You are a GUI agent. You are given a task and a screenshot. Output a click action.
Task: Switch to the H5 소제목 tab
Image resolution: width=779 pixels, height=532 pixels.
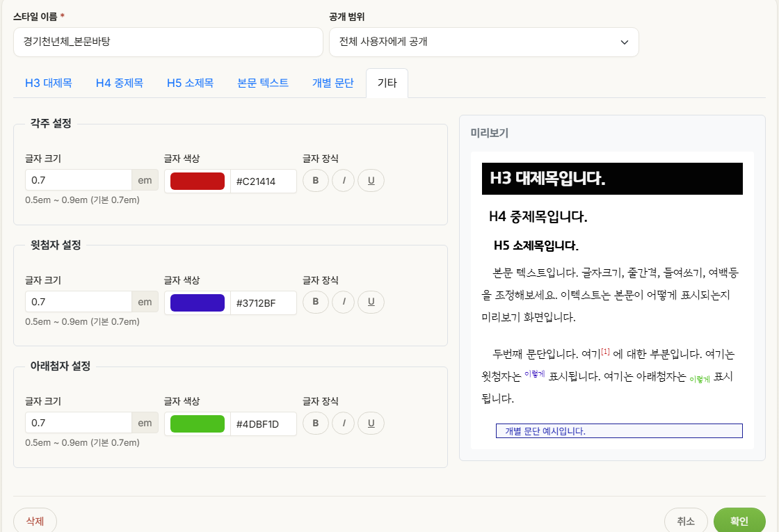coord(191,83)
